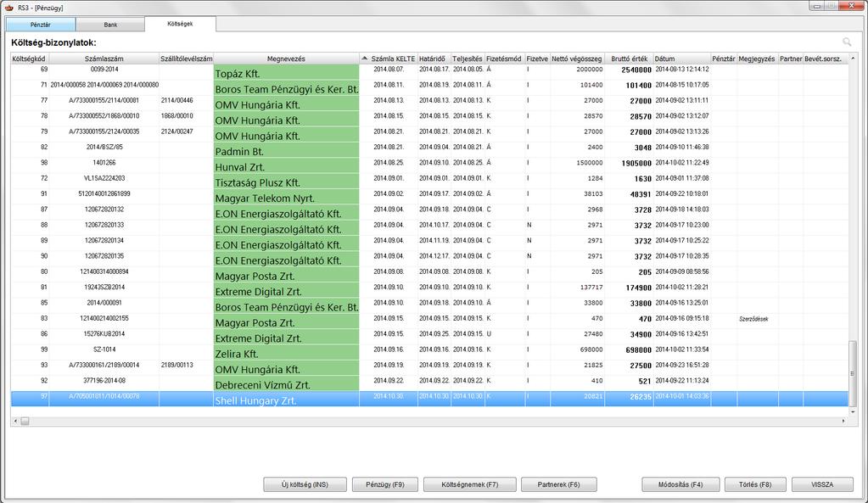Screen dimensions: 868x503
Task: Sort by the Költségkód column header
Action: click(x=30, y=59)
